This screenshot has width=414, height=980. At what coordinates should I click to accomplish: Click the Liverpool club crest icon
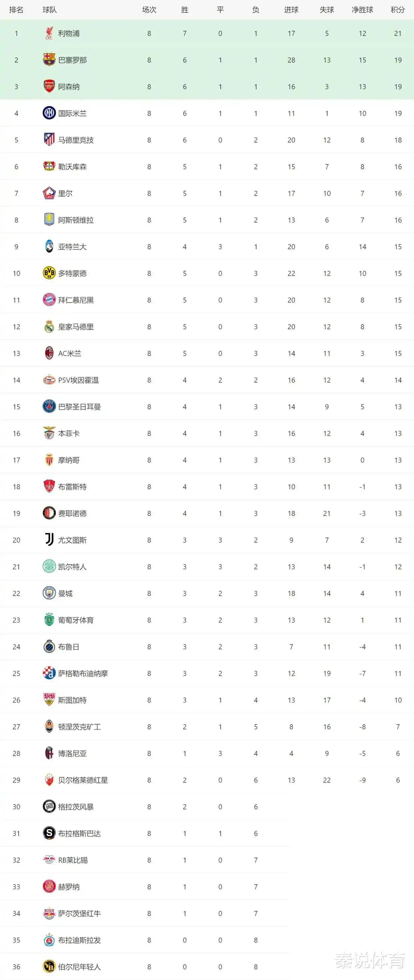coord(49,33)
